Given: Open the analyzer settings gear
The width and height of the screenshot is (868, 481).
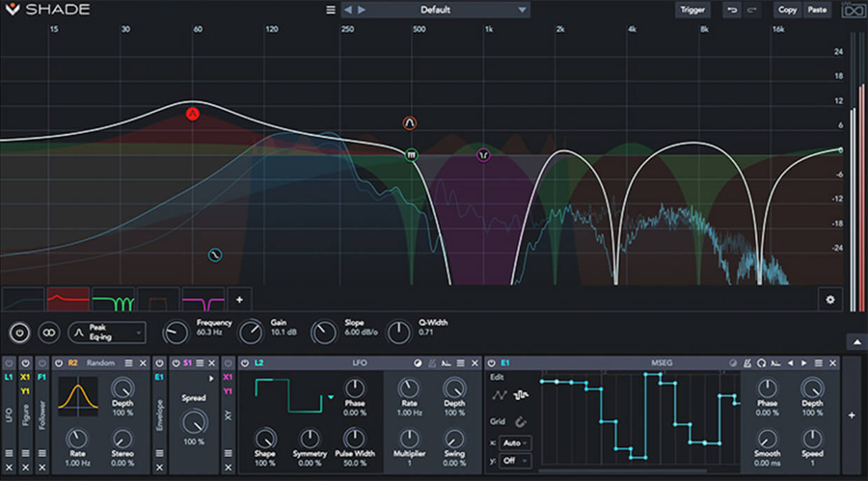Looking at the screenshot, I should 829,300.
